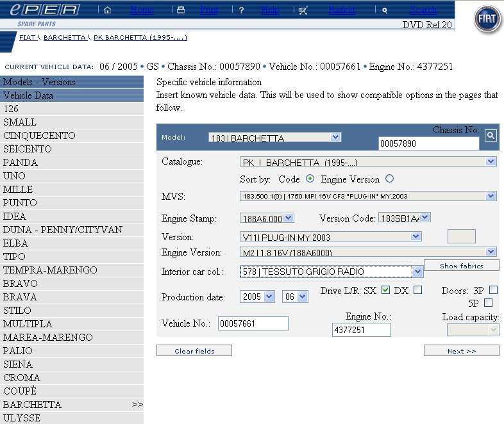Select PANDA in model list
This screenshot has width=504, height=424.
click(x=72, y=163)
